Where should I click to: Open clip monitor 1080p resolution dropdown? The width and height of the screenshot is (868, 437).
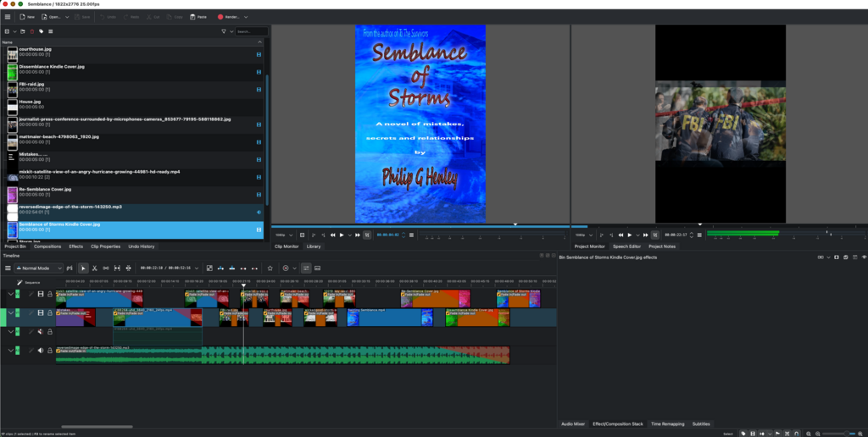point(283,235)
